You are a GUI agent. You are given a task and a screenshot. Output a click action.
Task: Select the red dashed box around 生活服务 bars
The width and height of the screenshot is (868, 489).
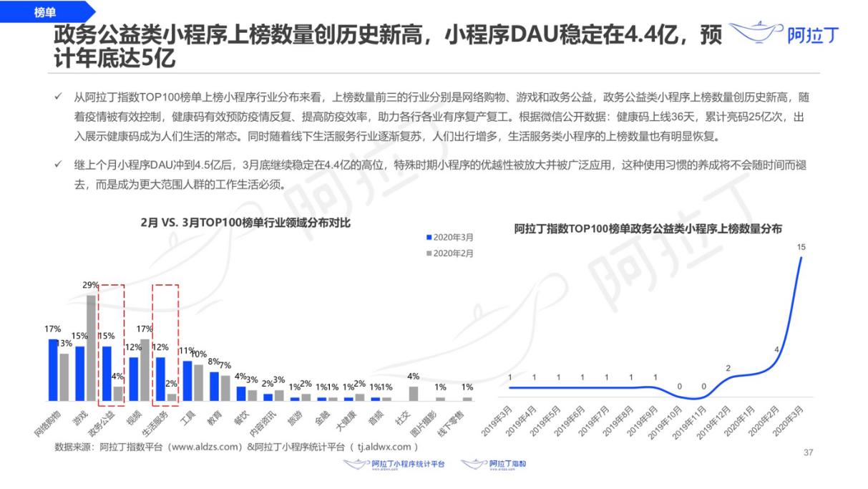[x=165, y=342]
